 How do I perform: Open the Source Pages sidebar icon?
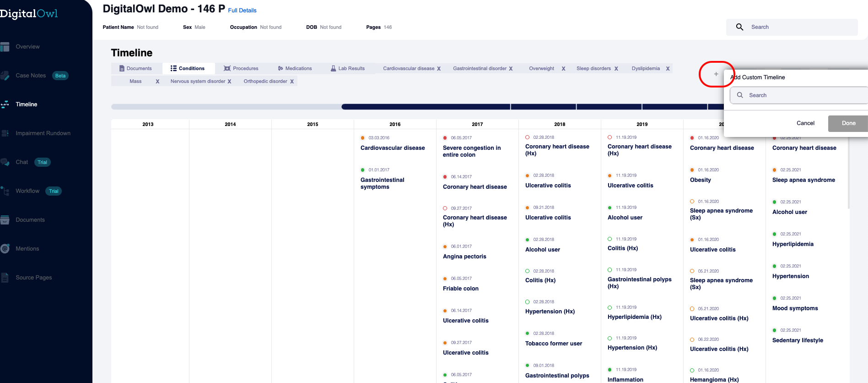click(x=5, y=278)
